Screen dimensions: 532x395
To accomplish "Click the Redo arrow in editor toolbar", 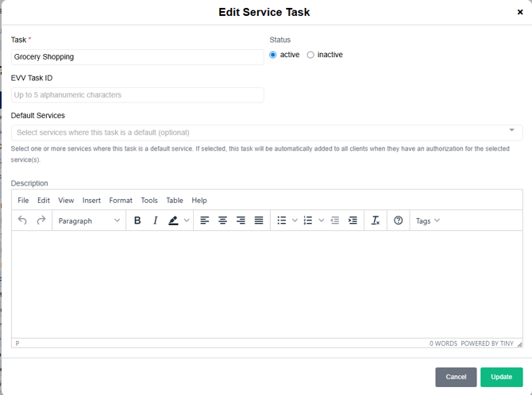I will (41, 221).
